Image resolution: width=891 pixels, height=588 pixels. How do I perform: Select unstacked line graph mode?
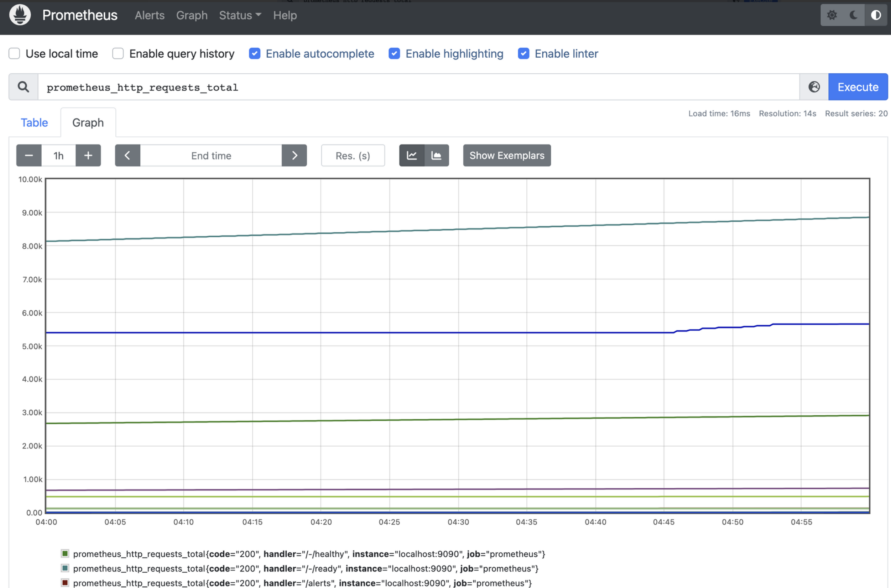click(412, 155)
